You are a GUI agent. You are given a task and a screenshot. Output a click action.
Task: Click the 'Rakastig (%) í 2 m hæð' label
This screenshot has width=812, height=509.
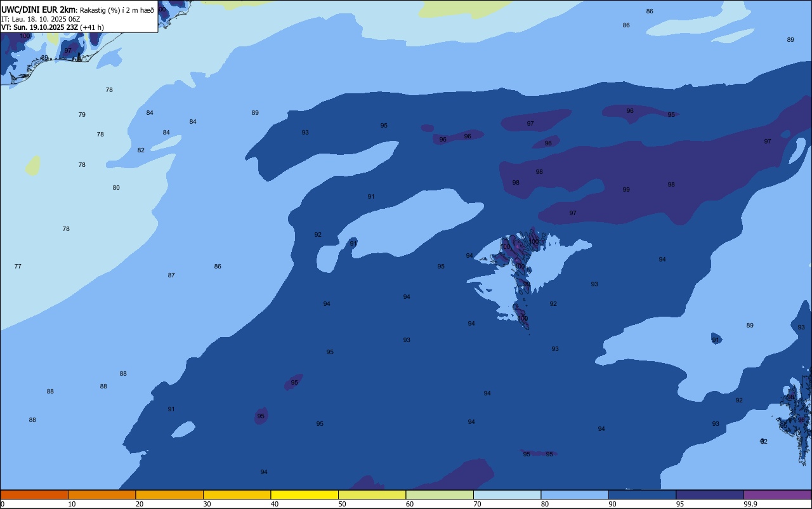[117, 10]
